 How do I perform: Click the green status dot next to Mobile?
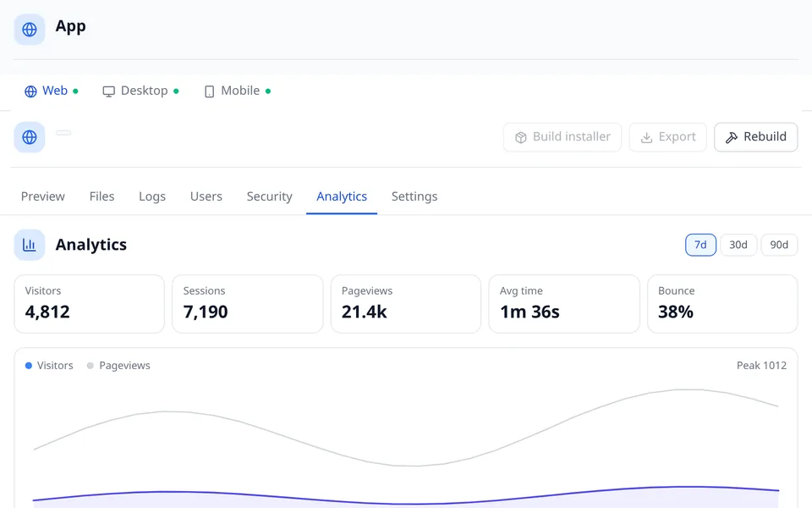tap(268, 91)
